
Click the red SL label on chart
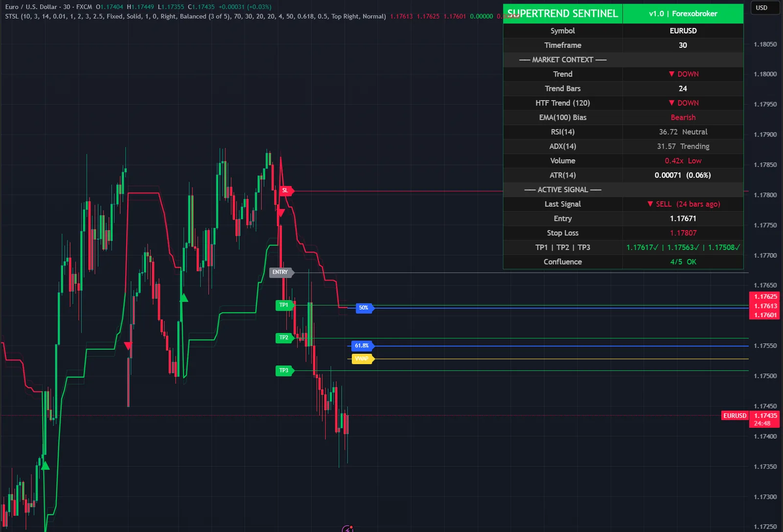tap(286, 191)
